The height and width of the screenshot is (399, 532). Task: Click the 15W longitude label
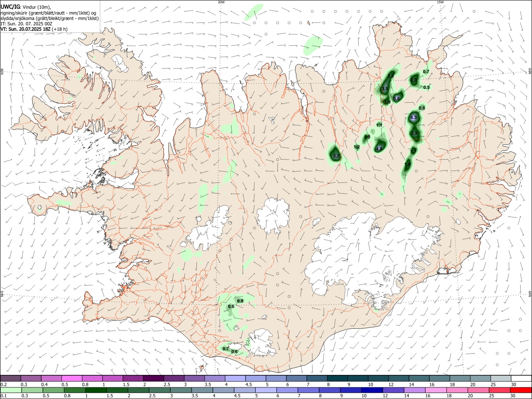pos(440,2)
